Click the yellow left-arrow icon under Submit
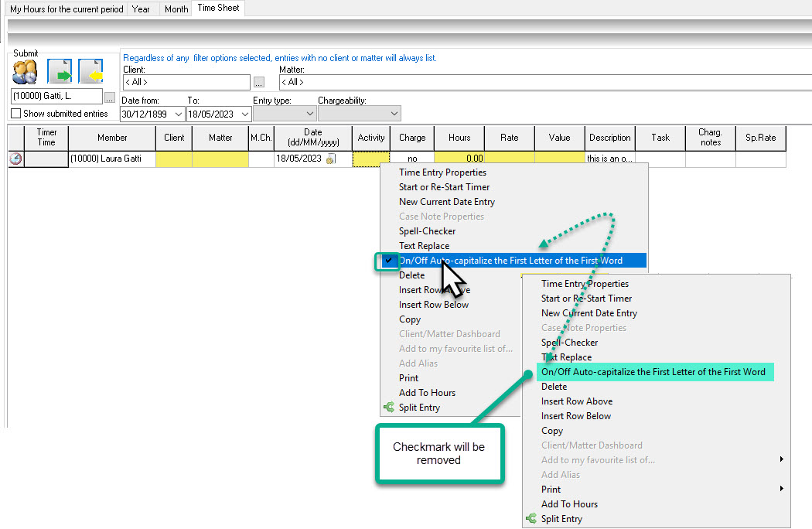 (90, 71)
